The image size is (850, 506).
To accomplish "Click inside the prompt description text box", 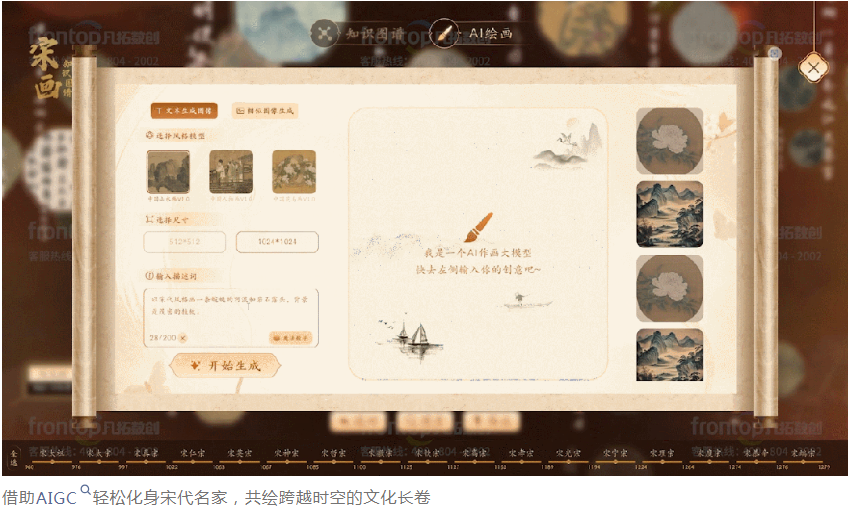I will 231,310.
